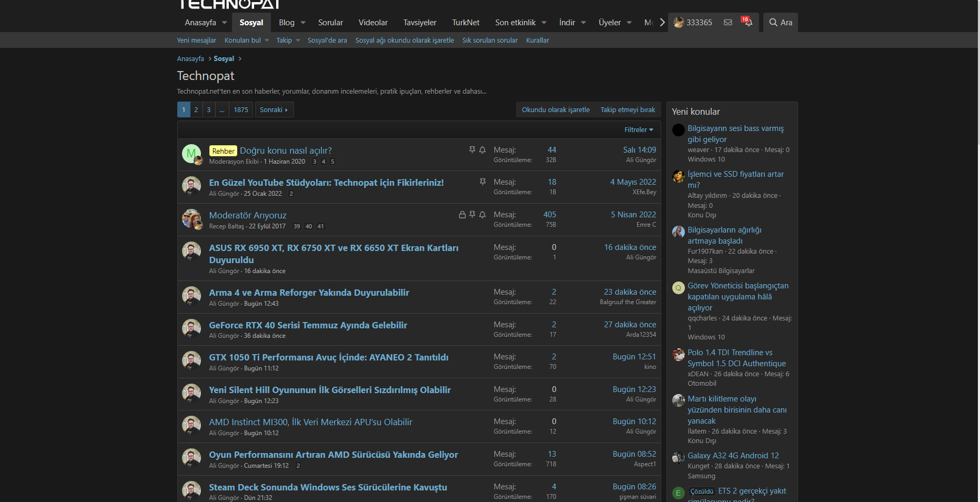The width and height of the screenshot is (980, 502).
Task: Open the thread Arma 4 ve Arma Reforger Yakında Duyurulabilir
Action: (x=309, y=293)
